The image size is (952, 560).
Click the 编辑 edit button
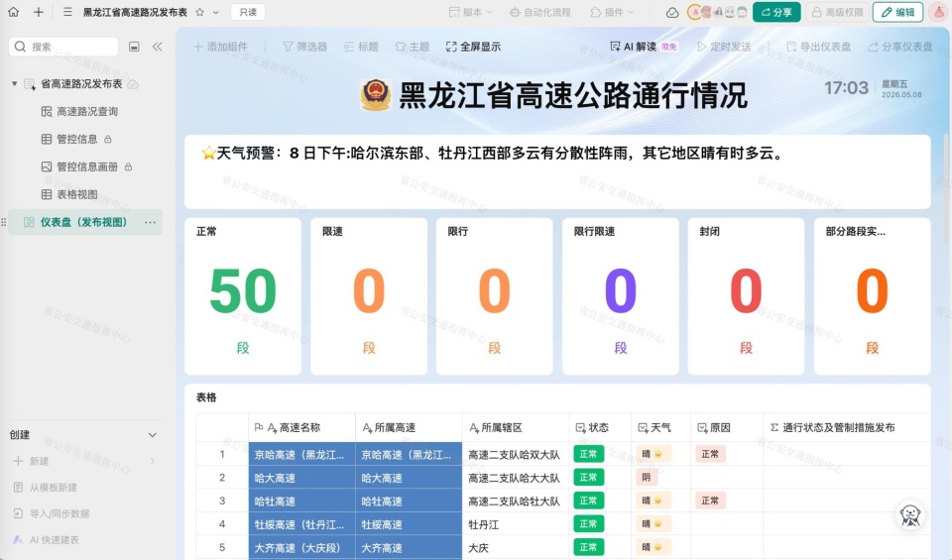[x=898, y=12]
